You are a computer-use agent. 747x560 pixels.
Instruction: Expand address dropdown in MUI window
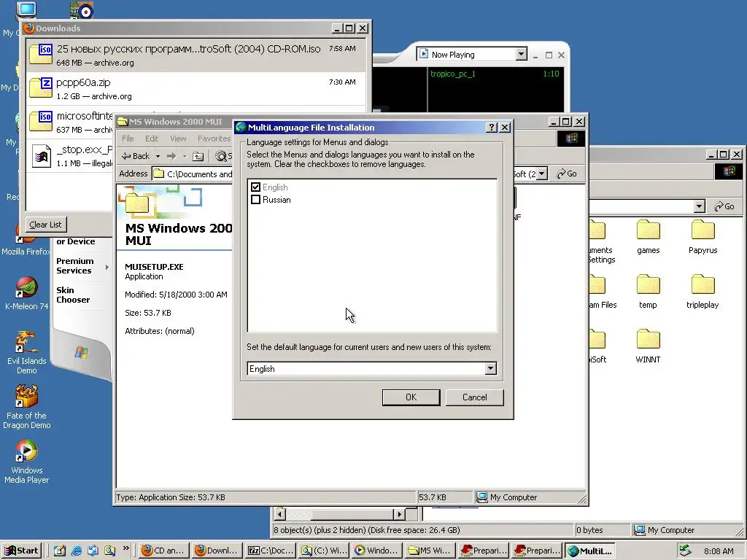click(542, 174)
